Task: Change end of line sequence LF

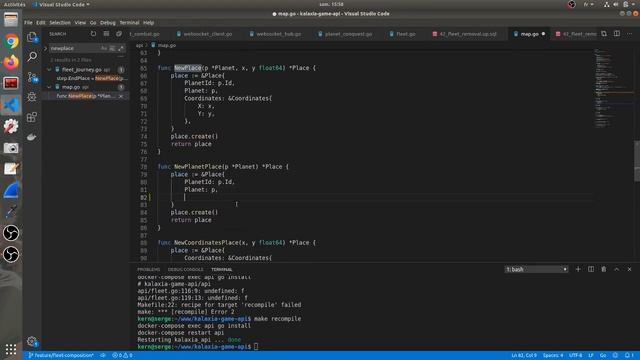Action: (x=591, y=356)
